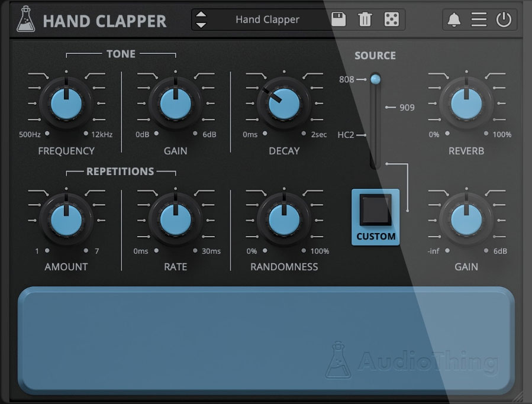Toggle the plugin power button
The height and width of the screenshot is (404, 532).
(x=502, y=20)
